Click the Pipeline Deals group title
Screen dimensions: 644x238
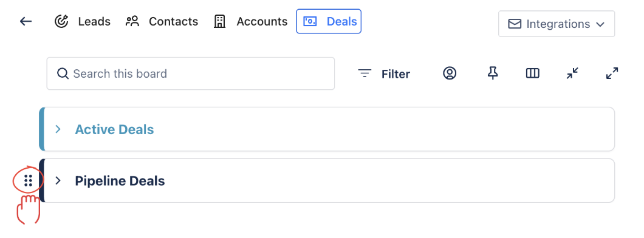tap(120, 180)
